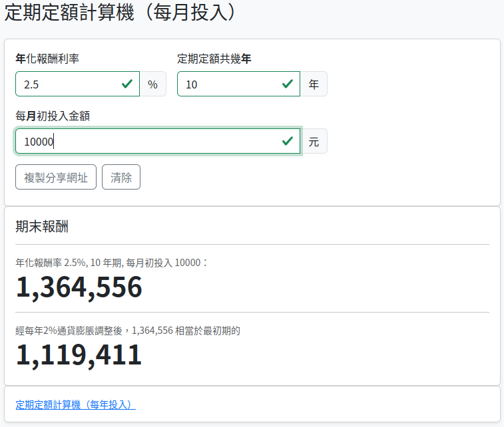The width and height of the screenshot is (504, 427).
Task: Open the 定期定額計算機（每年投入）link
Action: click(75, 404)
